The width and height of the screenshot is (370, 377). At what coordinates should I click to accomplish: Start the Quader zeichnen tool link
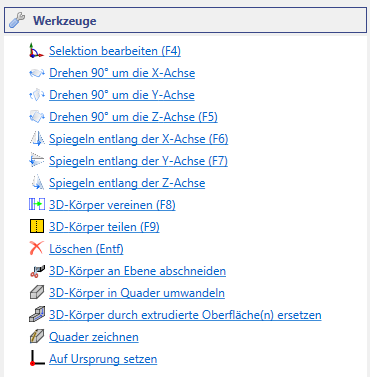(94, 337)
